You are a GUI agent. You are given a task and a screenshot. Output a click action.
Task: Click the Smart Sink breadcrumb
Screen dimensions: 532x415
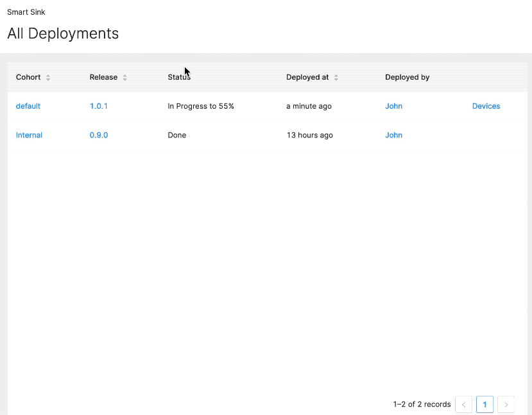(x=26, y=12)
